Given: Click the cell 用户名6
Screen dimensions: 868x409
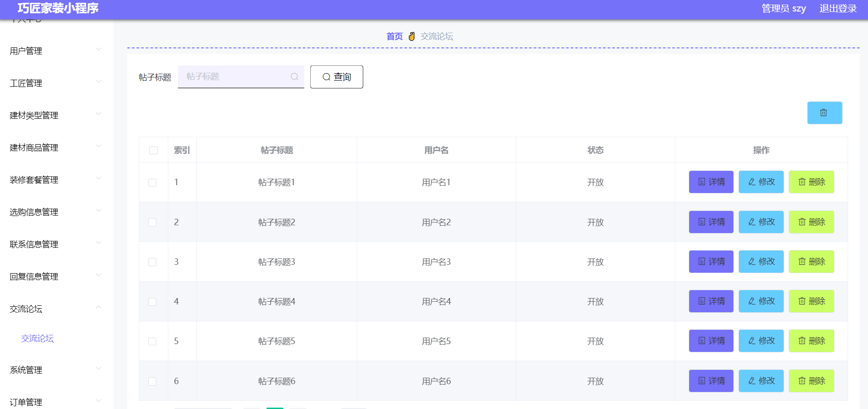Looking at the screenshot, I should coord(436,381).
